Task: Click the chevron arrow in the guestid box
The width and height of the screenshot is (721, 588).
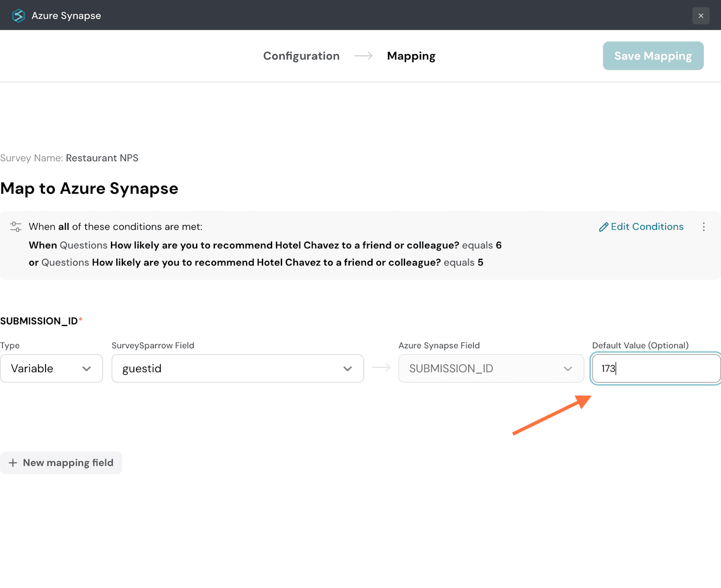Action: [x=347, y=369]
